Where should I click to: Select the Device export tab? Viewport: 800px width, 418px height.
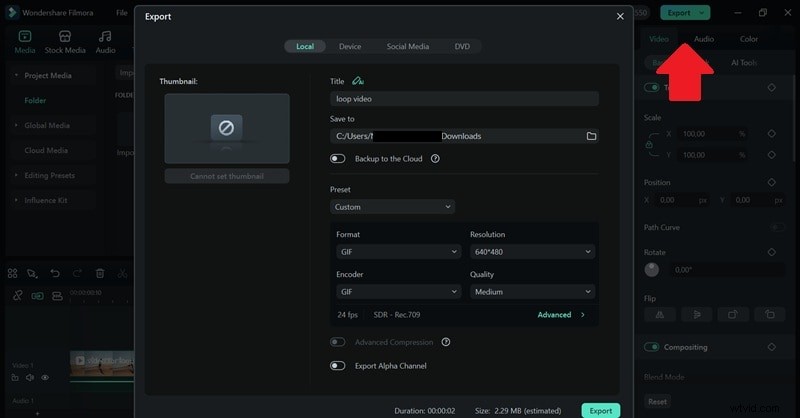[350, 46]
